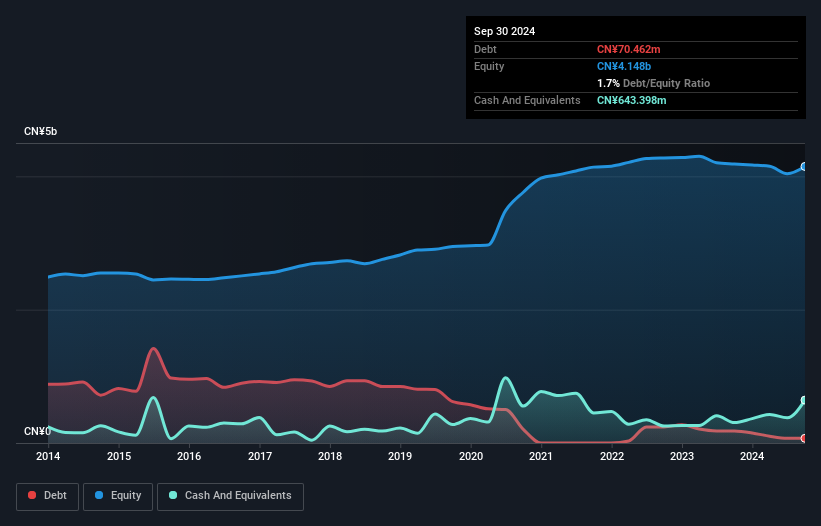Screen dimensions: 821x526
Task: Toggle the Debt legend button
Action: coord(46,496)
